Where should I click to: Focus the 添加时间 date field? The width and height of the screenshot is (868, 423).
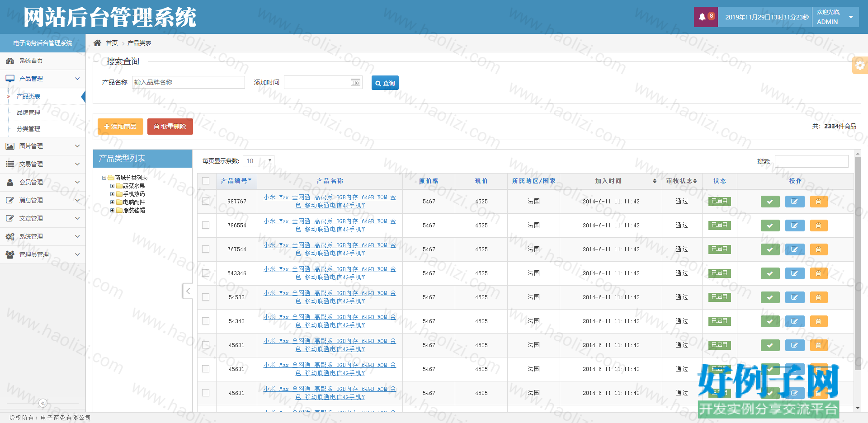323,82
